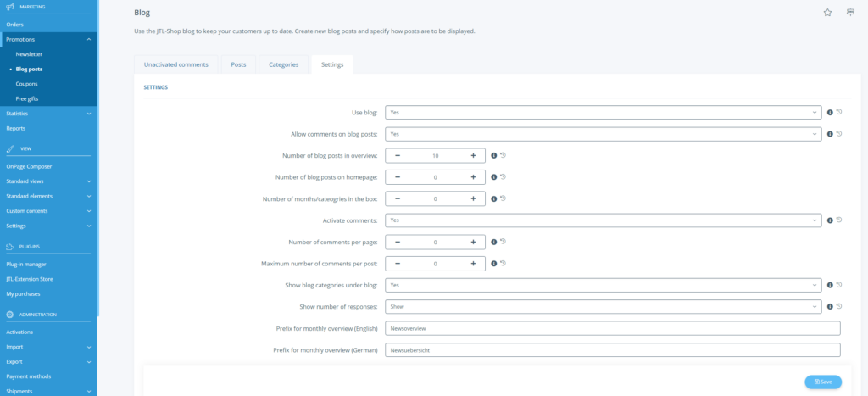This screenshot has height=396, width=868.
Task: Save the blog settings
Action: [822, 382]
